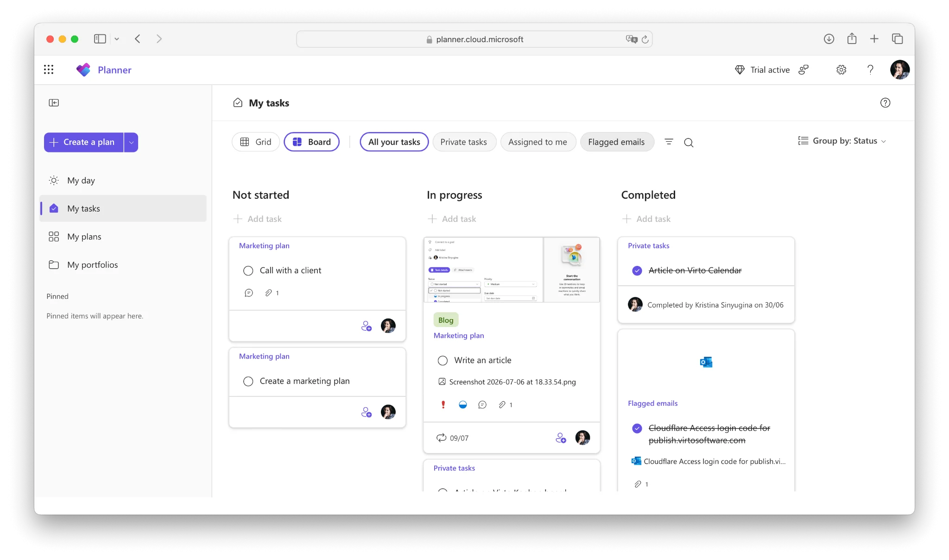Screen dimensions: 949x560
Task: Open Help question mark in header
Action: 870,69
